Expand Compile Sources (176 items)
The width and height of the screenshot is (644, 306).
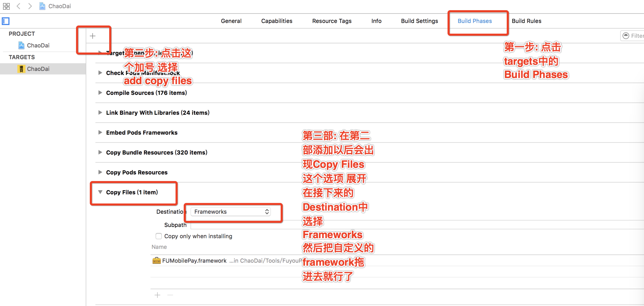click(x=100, y=93)
